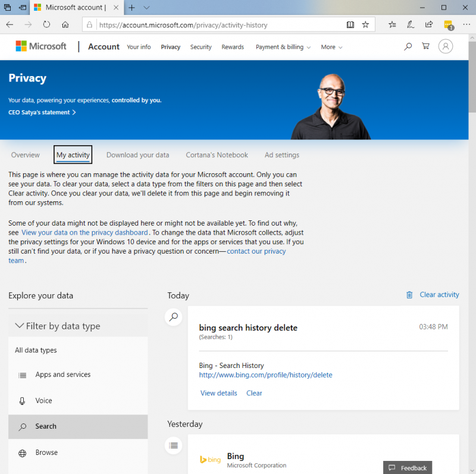Click the set tabs aside icon

pos(23,8)
